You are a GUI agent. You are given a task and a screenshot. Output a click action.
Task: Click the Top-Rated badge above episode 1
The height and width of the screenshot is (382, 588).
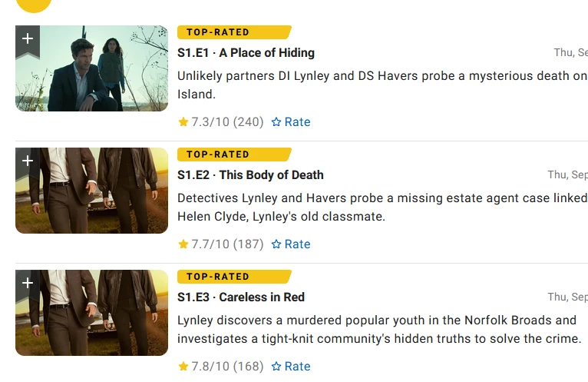pos(234,32)
